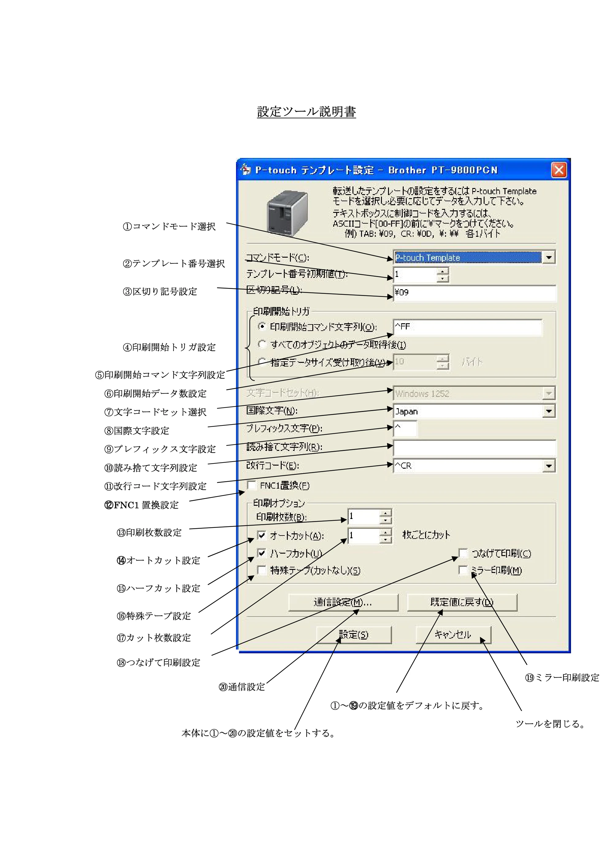Enable つなげて印刷 checkbox

[463, 553]
